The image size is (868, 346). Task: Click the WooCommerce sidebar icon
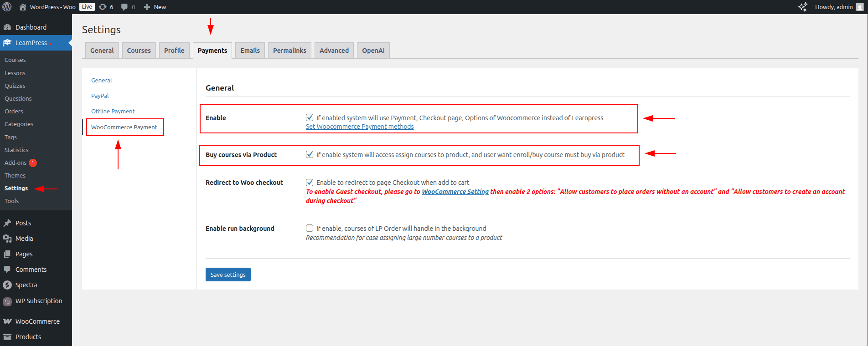pyautogui.click(x=7, y=321)
